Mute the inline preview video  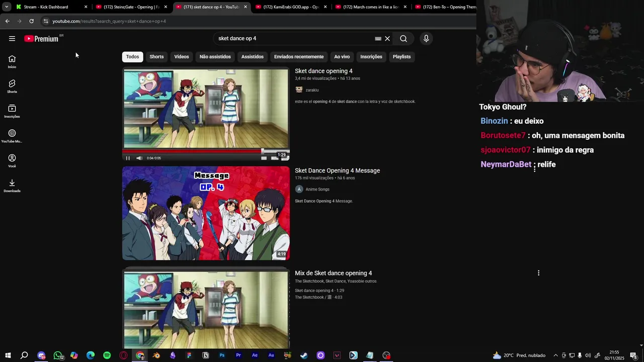click(139, 158)
